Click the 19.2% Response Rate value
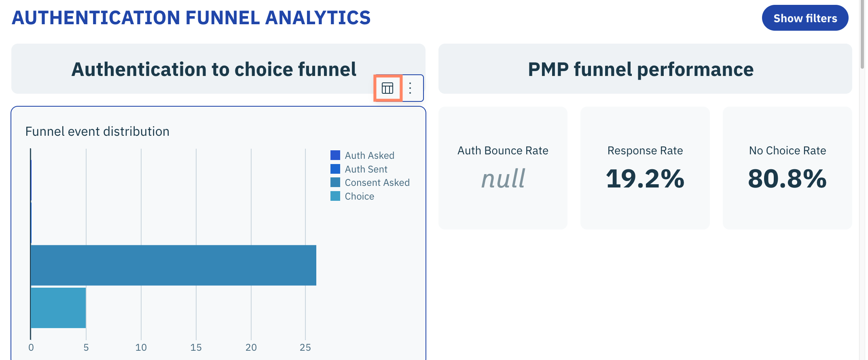 tap(645, 179)
